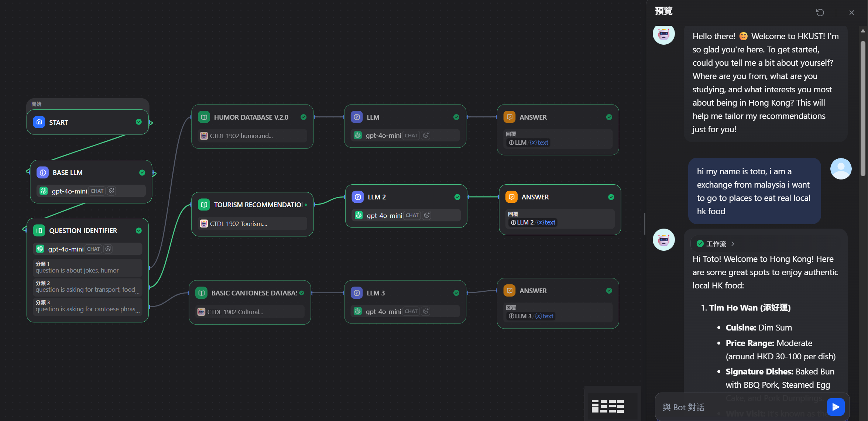Open gpt-4o-mini model selector in BASE LLM
Screen dimensions: 868x421
69,191
